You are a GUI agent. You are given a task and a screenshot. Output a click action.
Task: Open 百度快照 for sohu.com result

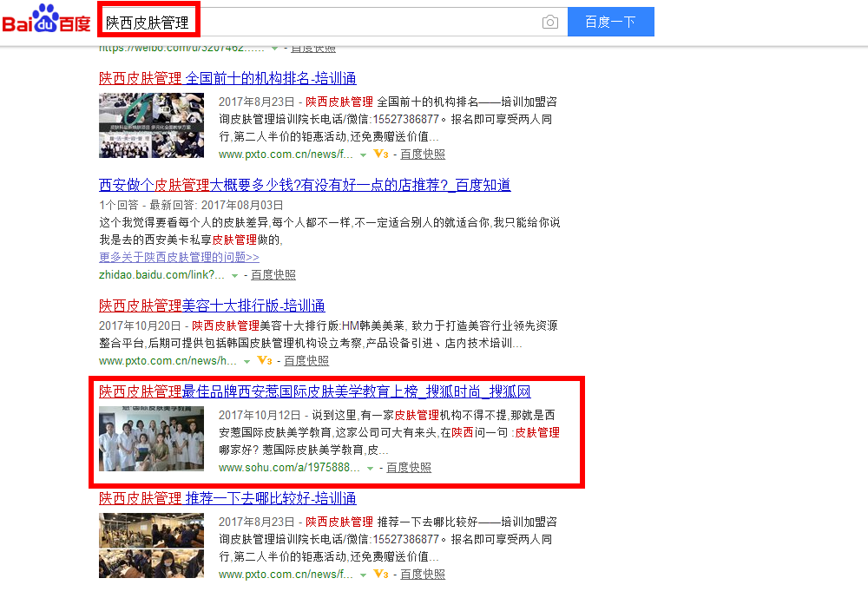tap(409, 467)
